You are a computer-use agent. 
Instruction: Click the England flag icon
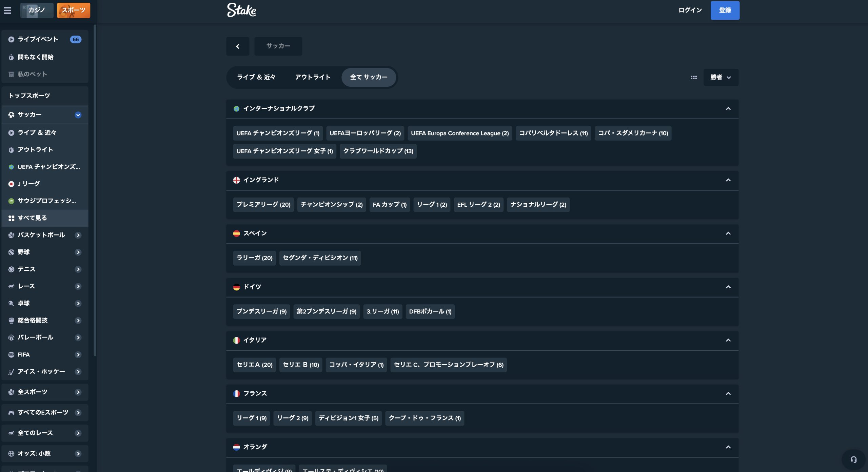pyautogui.click(x=236, y=180)
